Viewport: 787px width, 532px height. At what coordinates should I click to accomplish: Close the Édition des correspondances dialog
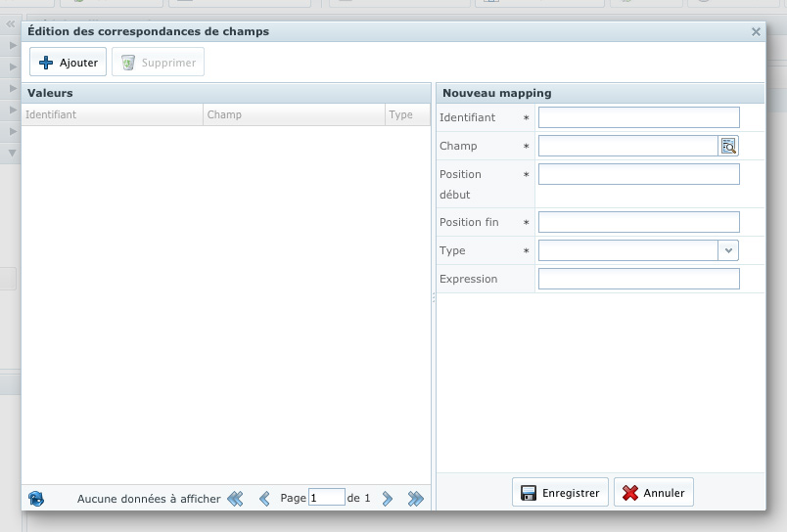tap(756, 31)
